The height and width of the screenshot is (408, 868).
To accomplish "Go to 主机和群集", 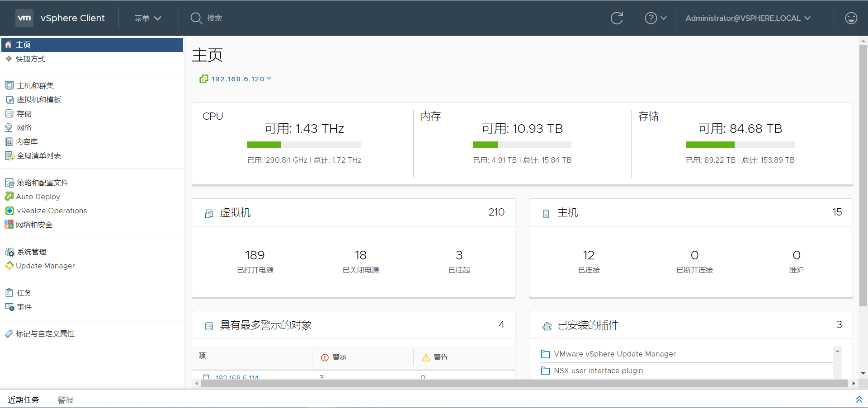I will pyautogui.click(x=35, y=85).
